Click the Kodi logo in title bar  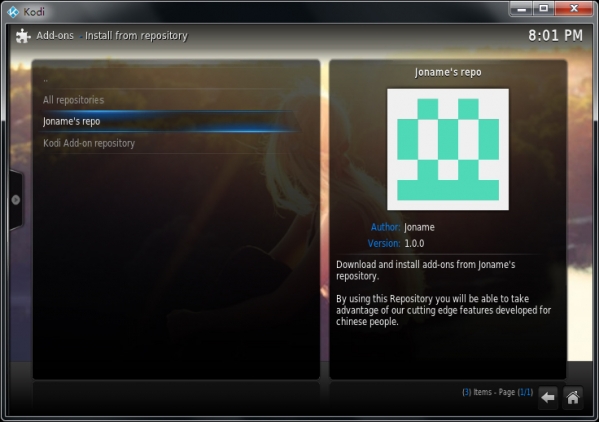(x=13, y=12)
